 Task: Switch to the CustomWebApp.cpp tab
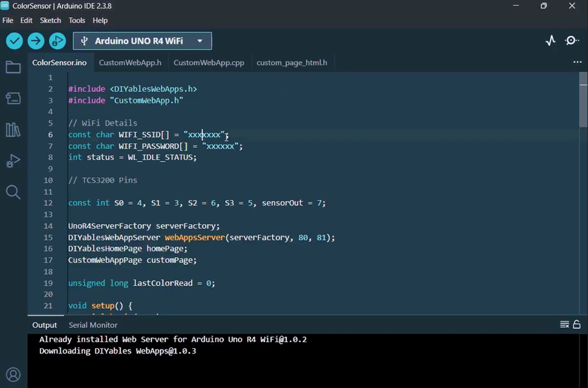(209, 63)
